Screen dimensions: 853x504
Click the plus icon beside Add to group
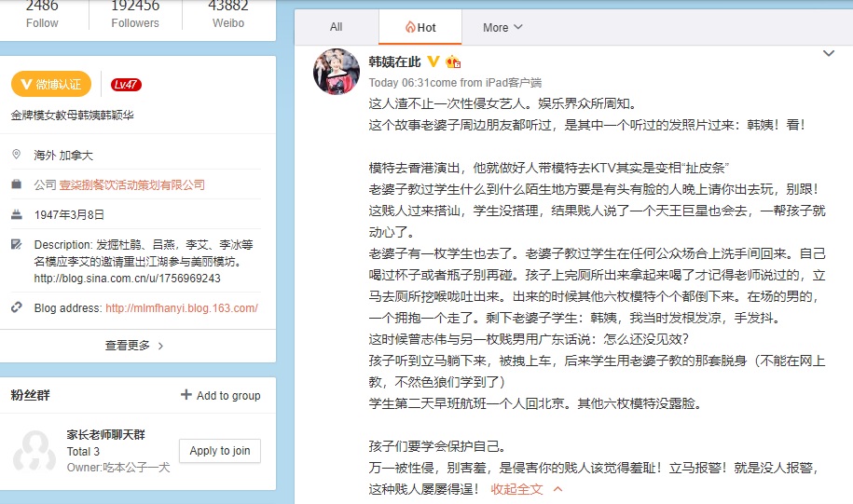coord(186,395)
